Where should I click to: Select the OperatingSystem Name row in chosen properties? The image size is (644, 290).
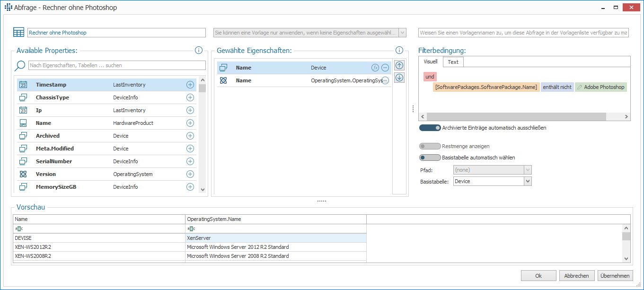point(304,80)
